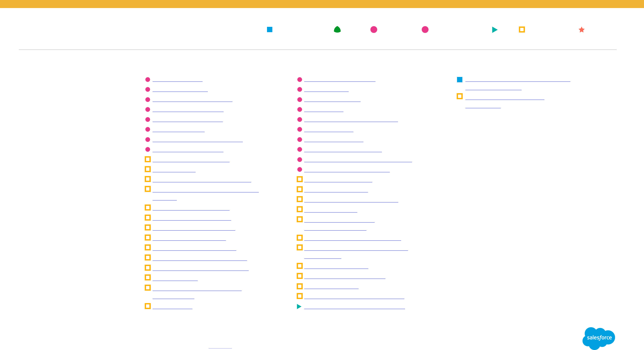This screenshot has width=644, height=350.
Task: Click the teal play-triangle icon in the top legend
Action: 495,30
